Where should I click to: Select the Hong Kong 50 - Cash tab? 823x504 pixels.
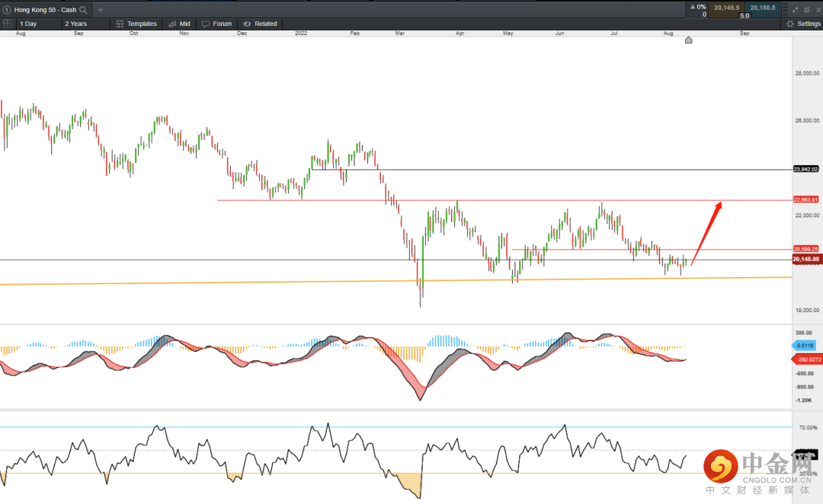[44, 10]
